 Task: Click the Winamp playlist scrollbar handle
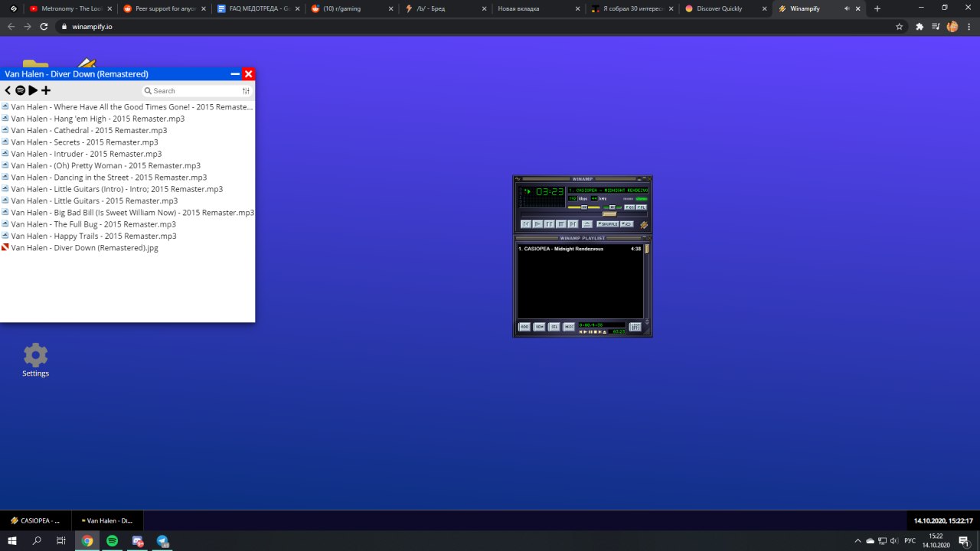pyautogui.click(x=646, y=249)
